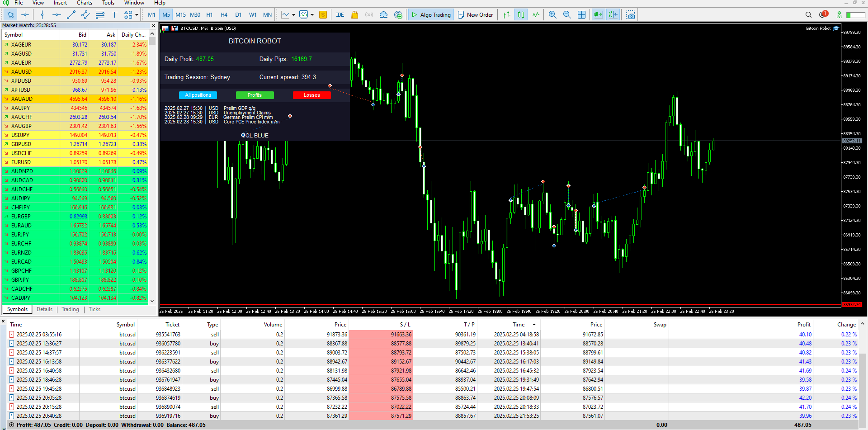Switch to the H4 timeframe

(x=224, y=15)
